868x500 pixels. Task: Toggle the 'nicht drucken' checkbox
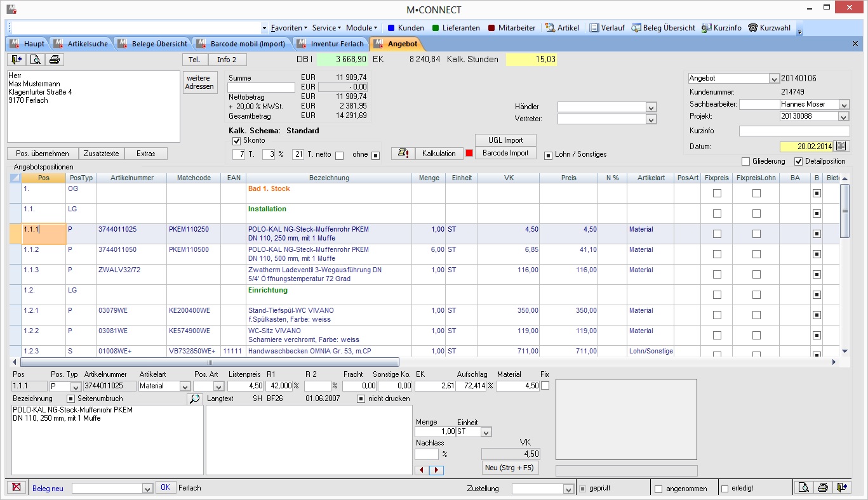tap(361, 398)
